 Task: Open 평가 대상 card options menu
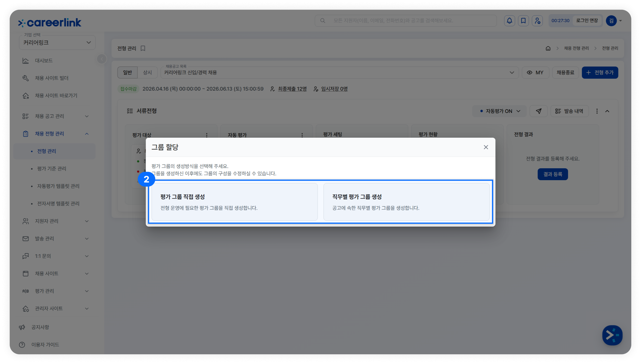(207, 135)
